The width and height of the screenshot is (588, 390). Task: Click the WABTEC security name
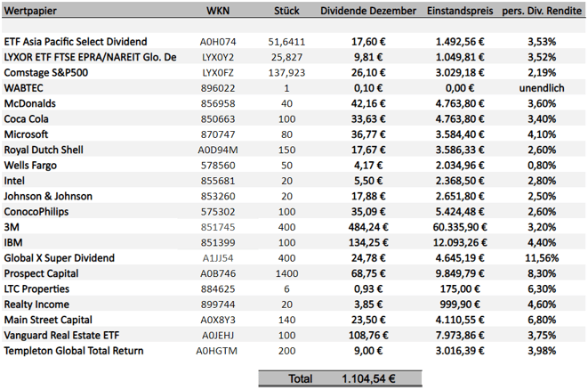point(24,88)
